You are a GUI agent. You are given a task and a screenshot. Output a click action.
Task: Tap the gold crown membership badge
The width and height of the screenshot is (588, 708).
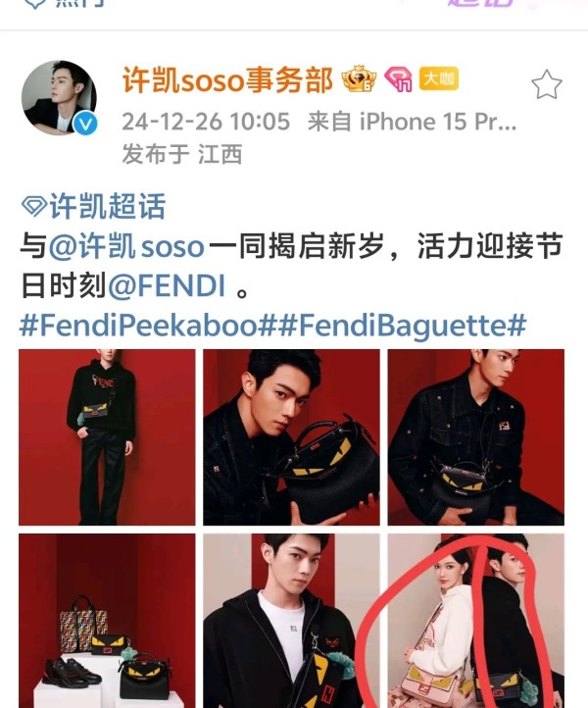pyautogui.click(x=360, y=79)
